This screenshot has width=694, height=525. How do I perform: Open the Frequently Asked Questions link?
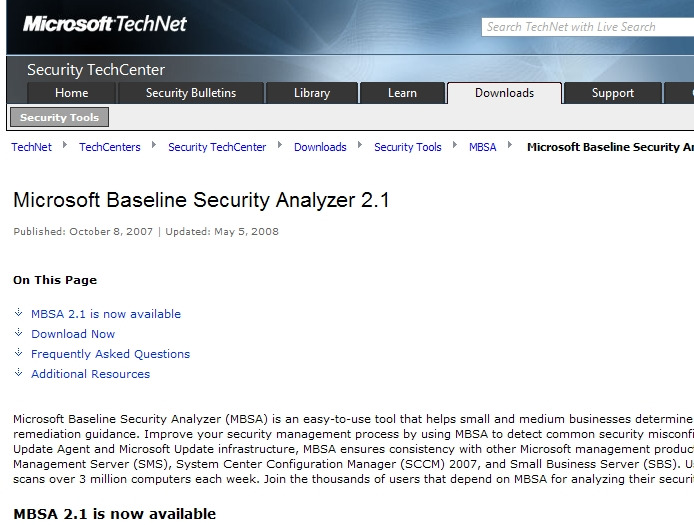110,354
